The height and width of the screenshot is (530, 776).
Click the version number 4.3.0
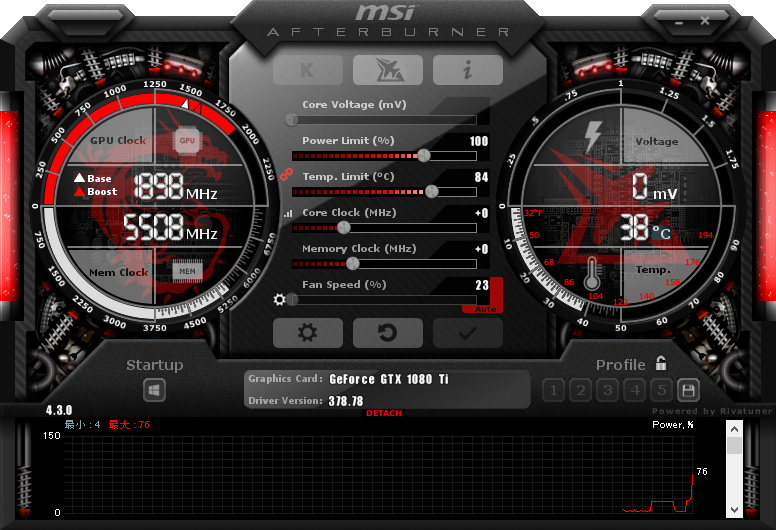tap(59, 410)
